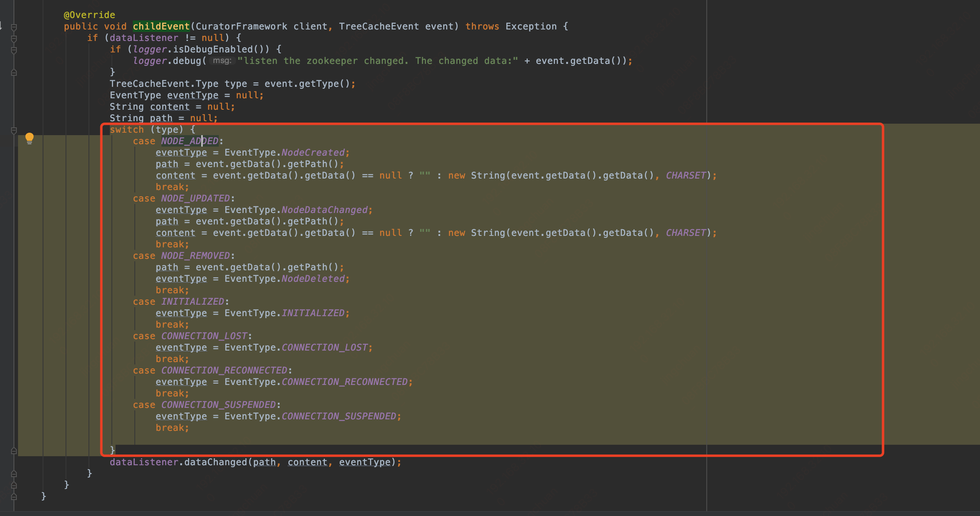The width and height of the screenshot is (980, 516).
Task: Click the fold end marker at childEvent closing brace
Action: tap(14, 485)
